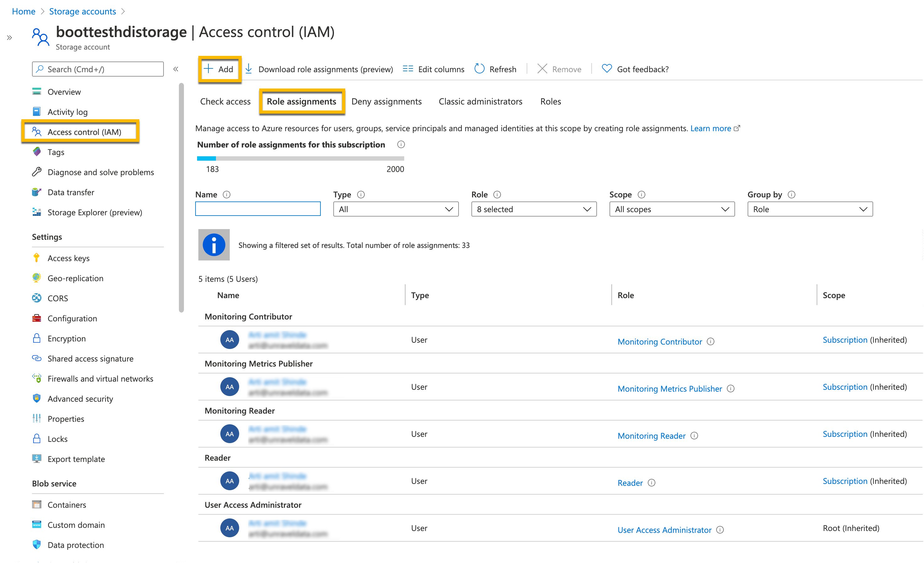Sort by the Type column header
924x563 pixels.
(420, 295)
